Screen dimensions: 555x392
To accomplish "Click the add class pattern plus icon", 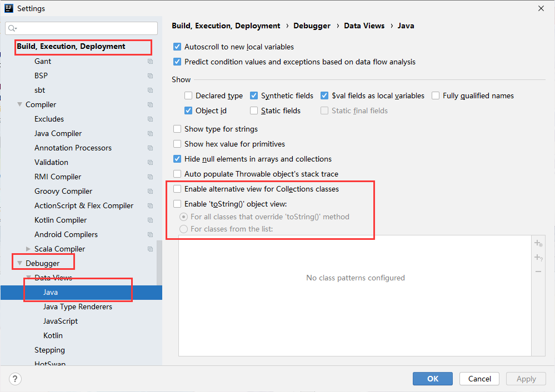I will (x=538, y=243).
